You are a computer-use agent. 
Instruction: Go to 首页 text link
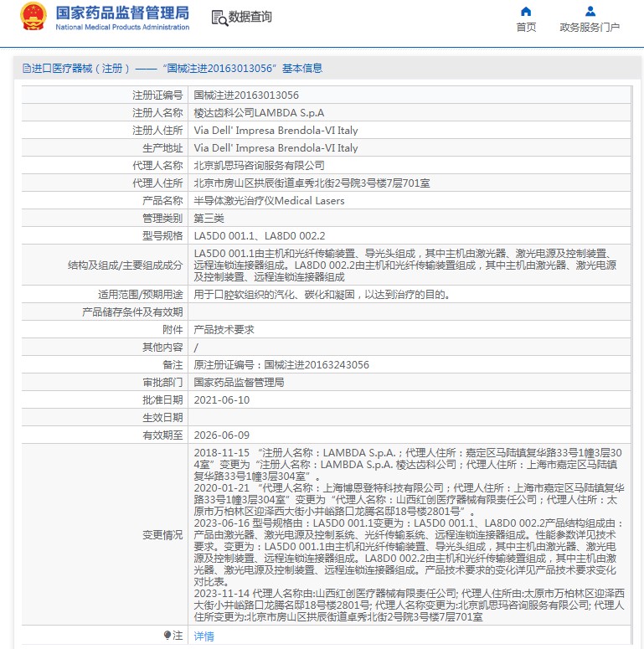526,28
